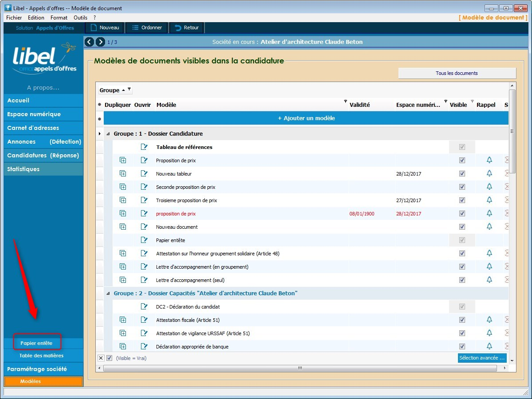The height and width of the screenshot is (399, 532).
Task: Click the Modèle column filter icon
Action: [x=345, y=102]
